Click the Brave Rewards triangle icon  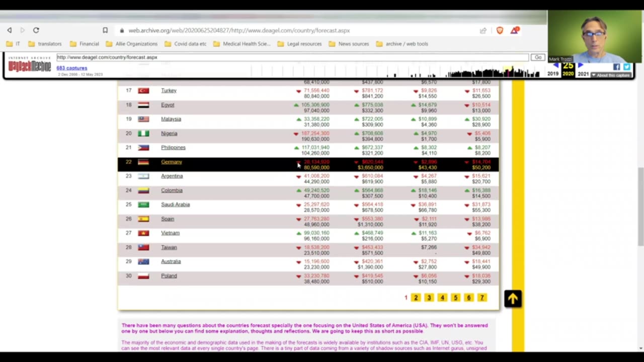pos(514,30)
